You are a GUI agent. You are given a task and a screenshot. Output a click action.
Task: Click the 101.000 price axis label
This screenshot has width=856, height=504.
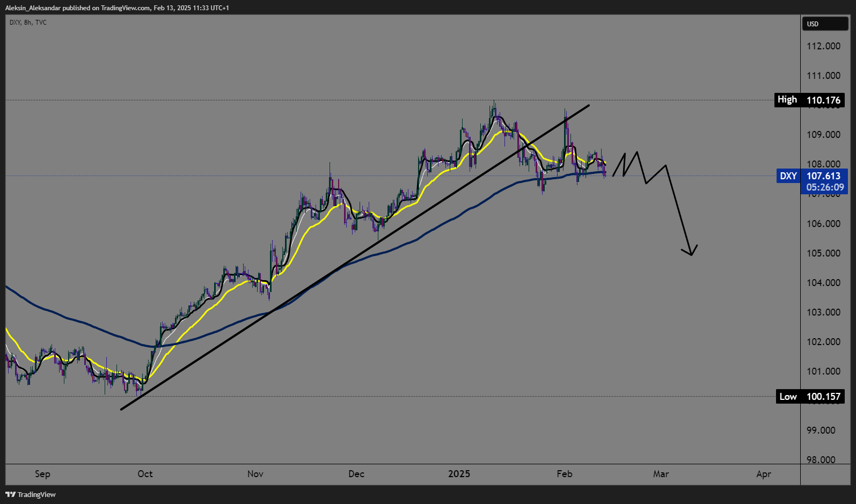click(823, 371)
